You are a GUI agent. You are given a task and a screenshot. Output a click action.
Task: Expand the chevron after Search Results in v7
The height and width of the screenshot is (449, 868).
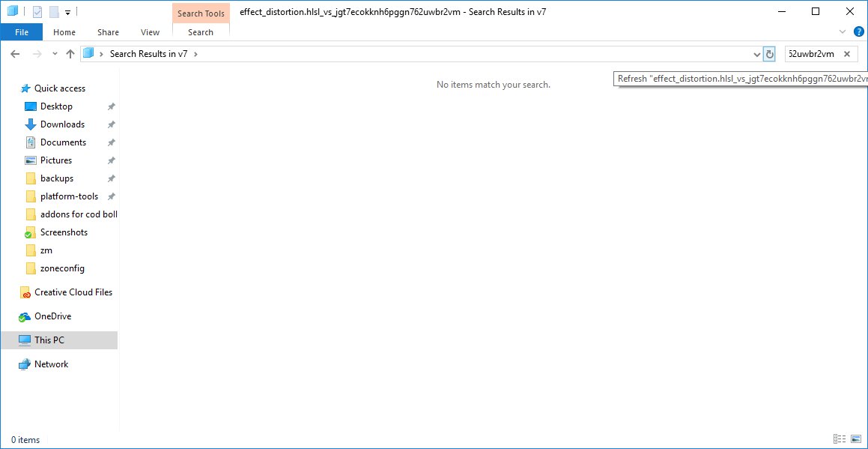(x=196, y=54)
